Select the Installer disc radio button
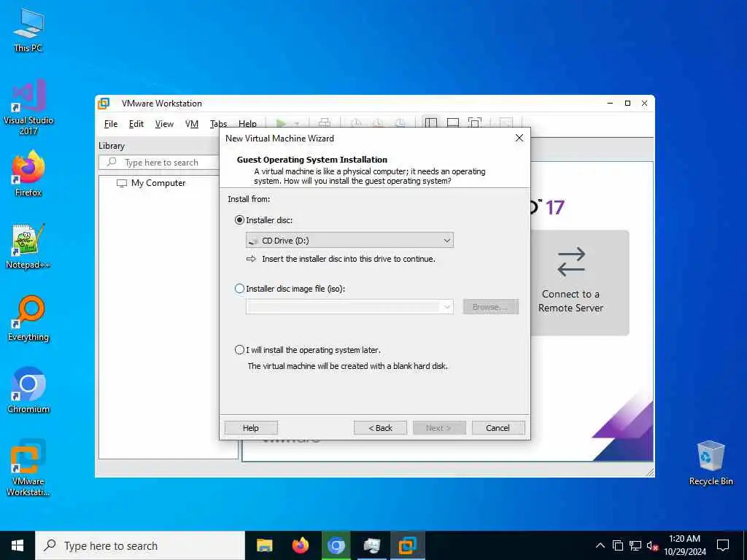 [239, 220]
